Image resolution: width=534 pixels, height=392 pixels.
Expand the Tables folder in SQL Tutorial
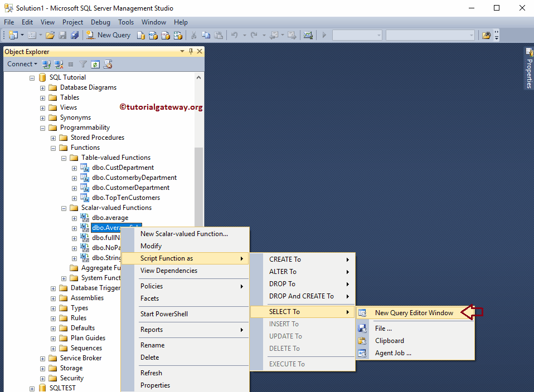pos(42,97)
